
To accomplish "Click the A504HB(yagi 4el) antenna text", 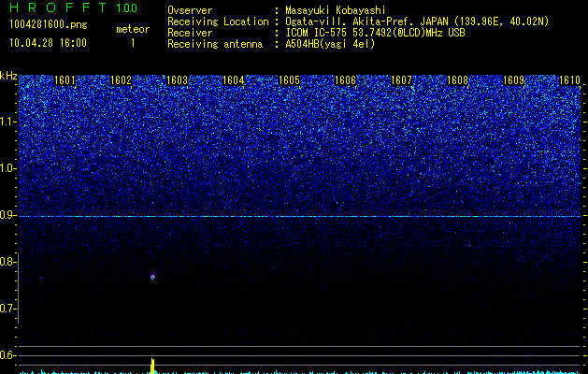I will pyautogui.click(x=330, y=44).
